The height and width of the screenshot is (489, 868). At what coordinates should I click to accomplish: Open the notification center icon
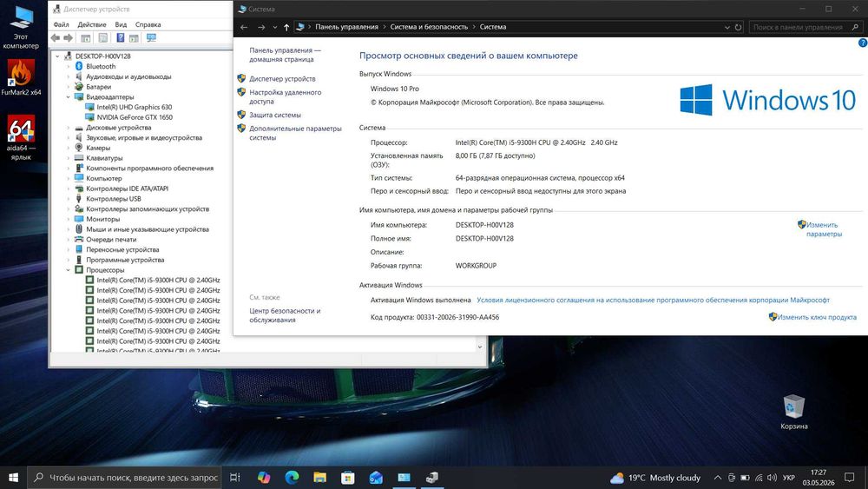coord(849,478)
